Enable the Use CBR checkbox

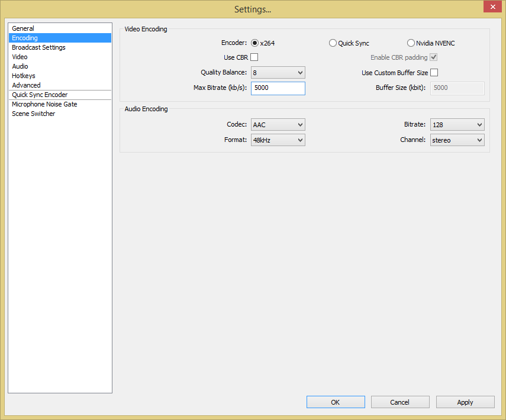click(x=254, y=57)
